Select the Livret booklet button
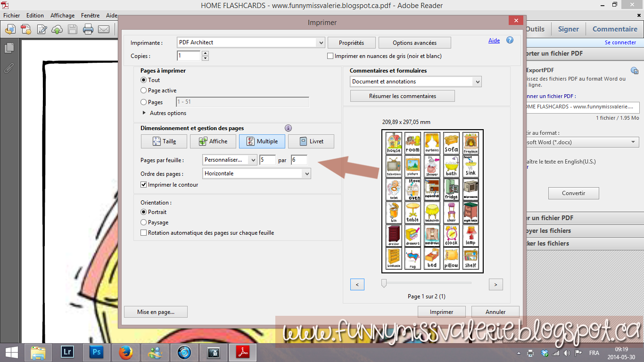Viewport: 644px width, 362px height. pyautogui.click(x=311, y=141)
